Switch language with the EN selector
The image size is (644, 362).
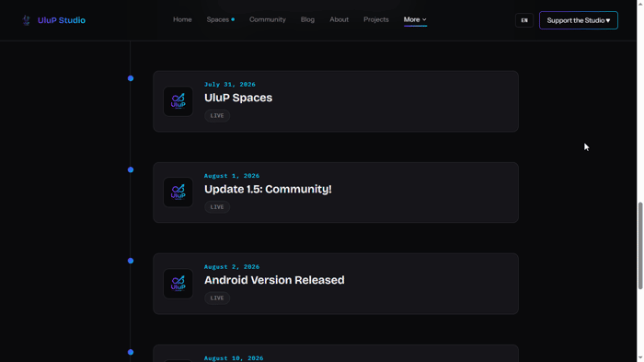524,20
